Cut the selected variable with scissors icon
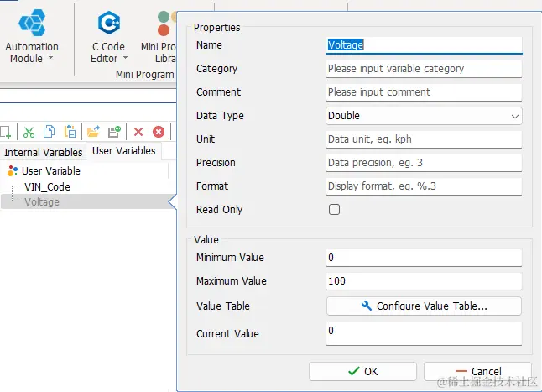Viewport: 542px width, 392px height. coord(29,132)
